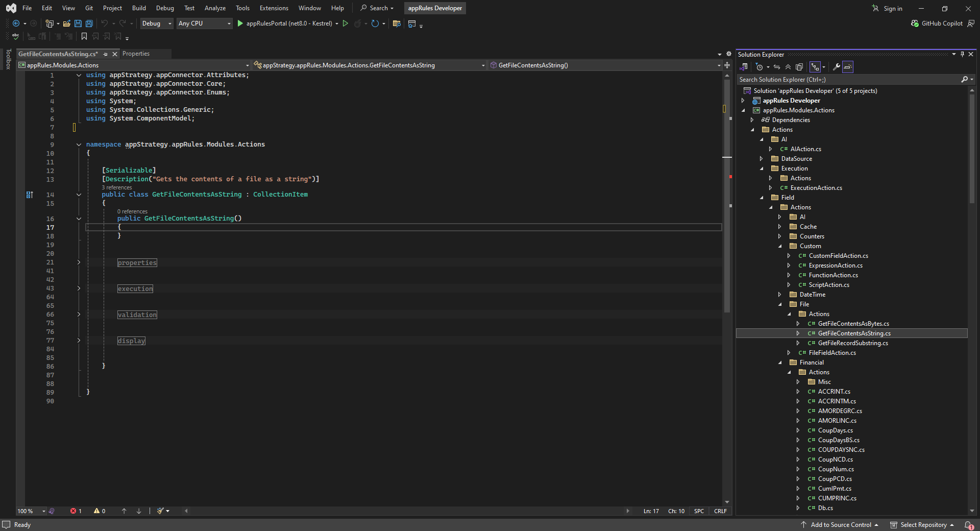Click the GitHub Copilot icon

[x=915, y=23]
